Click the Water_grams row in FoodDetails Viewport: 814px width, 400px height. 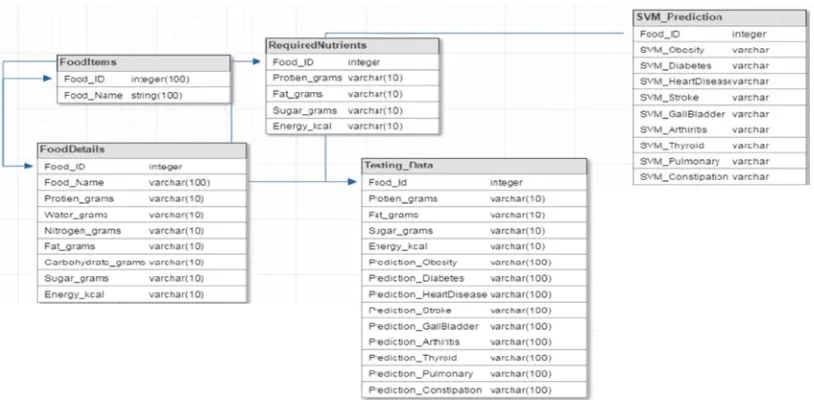(142, 215)
